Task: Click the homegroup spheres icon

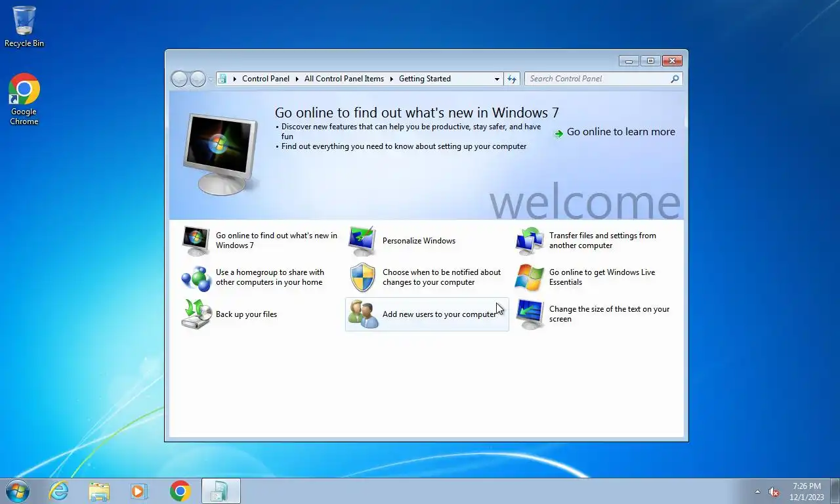Action: 196,278
